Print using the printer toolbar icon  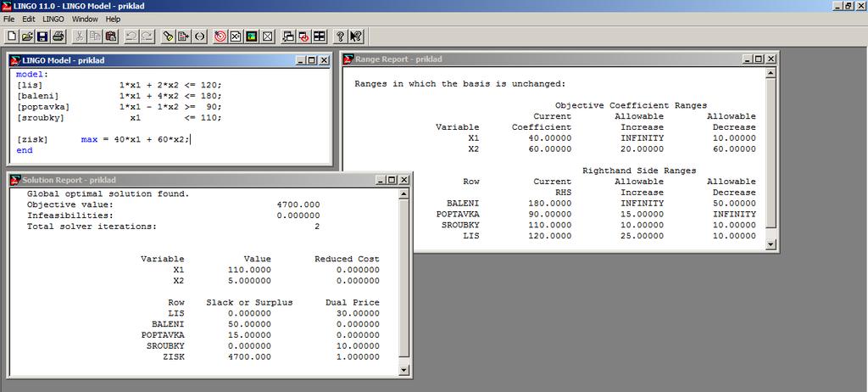point(58,36)
